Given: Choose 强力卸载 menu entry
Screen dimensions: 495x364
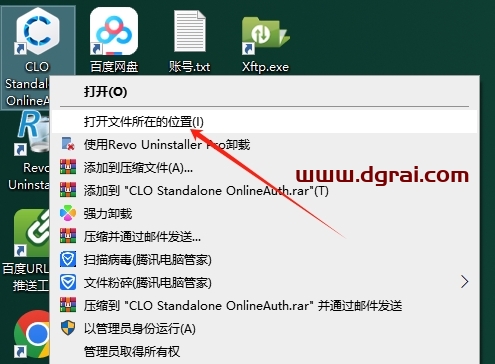Looking at the screenshot, I should coord(265,214).
